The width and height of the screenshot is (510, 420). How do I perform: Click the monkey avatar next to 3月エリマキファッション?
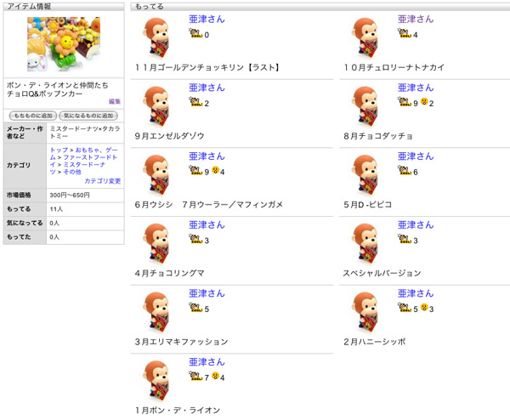point(156,312)
